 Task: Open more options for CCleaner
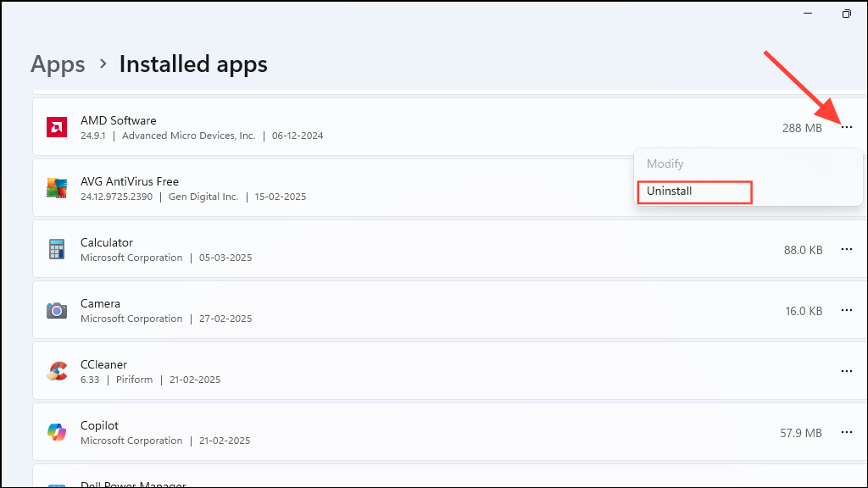pos(847,371)
